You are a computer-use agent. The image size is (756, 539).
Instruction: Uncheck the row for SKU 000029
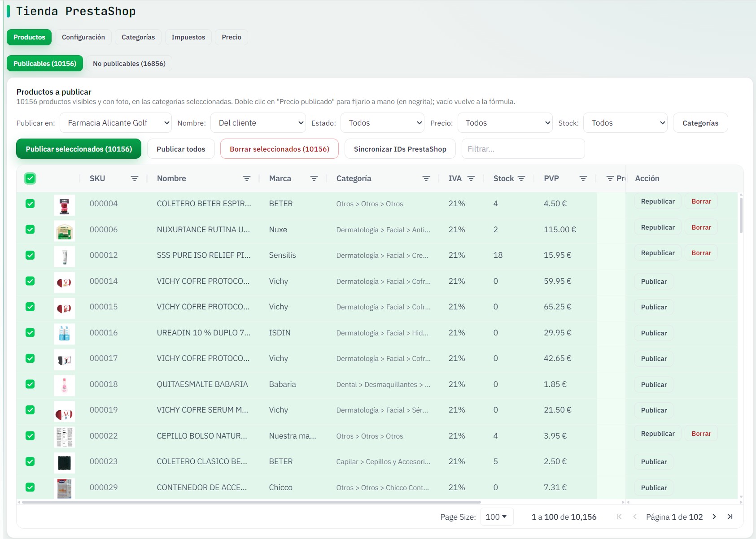(x=30, y=487)
